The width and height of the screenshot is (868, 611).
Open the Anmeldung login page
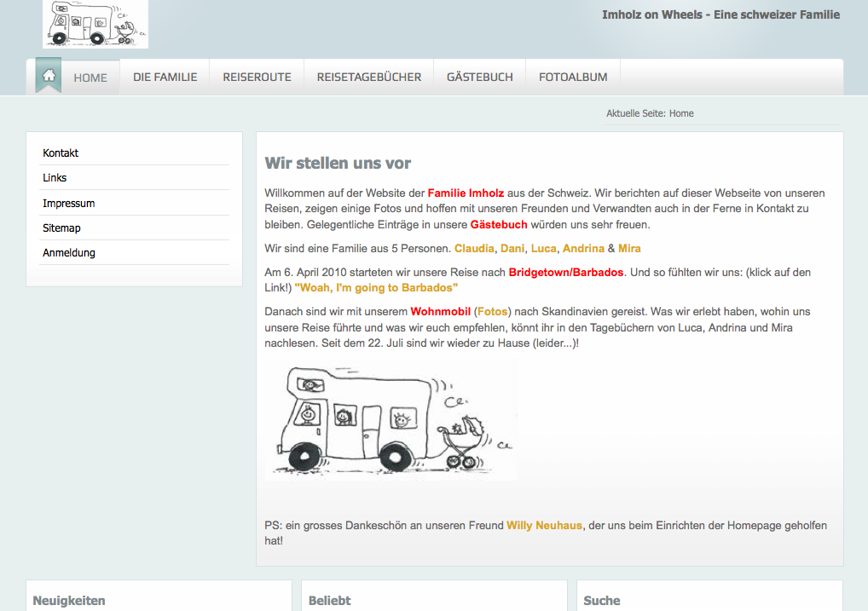(68, 252)
